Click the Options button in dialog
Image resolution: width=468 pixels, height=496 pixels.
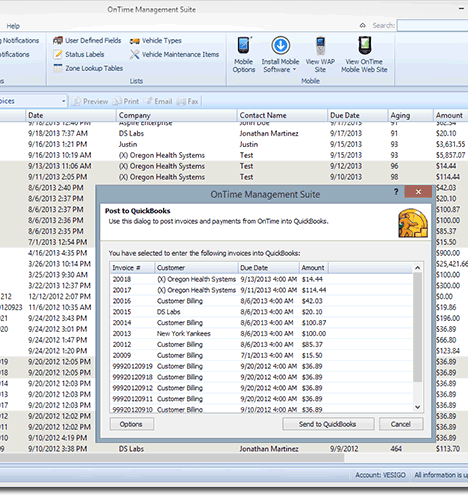click(x=132, y=424)
